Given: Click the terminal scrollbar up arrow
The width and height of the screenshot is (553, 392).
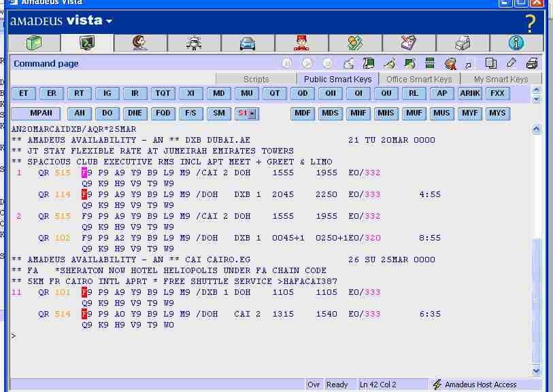Looking at the screenshot, I should 537,129.
